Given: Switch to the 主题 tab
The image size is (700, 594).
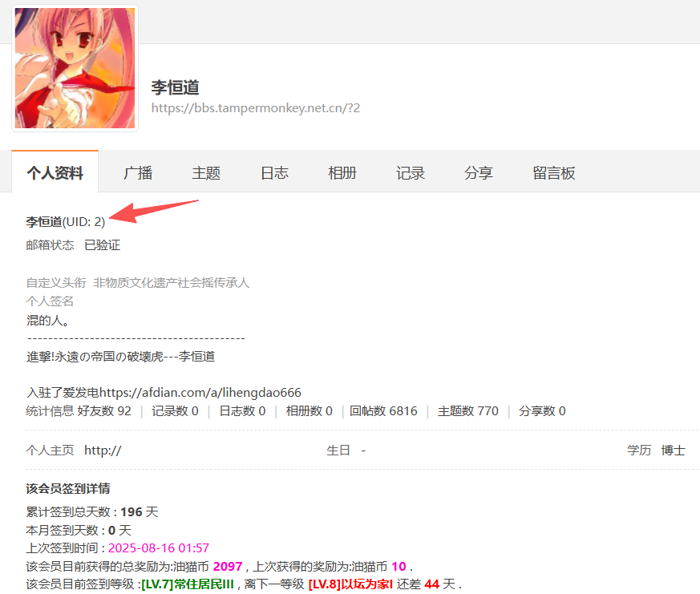Looking at the screenshot, I should point(206,172).
